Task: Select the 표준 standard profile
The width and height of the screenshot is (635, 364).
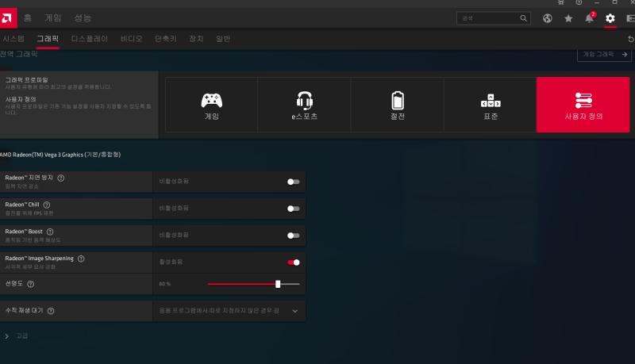Action: (491, 105)
